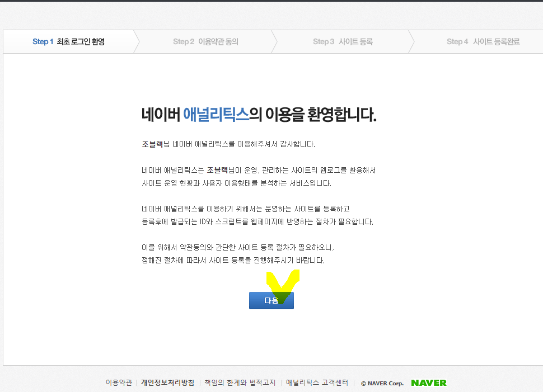Click the line starting 사이트 운영 현황과
This screenshot has width=543, height=392.
pyautogui.click(x=237, y=183)
